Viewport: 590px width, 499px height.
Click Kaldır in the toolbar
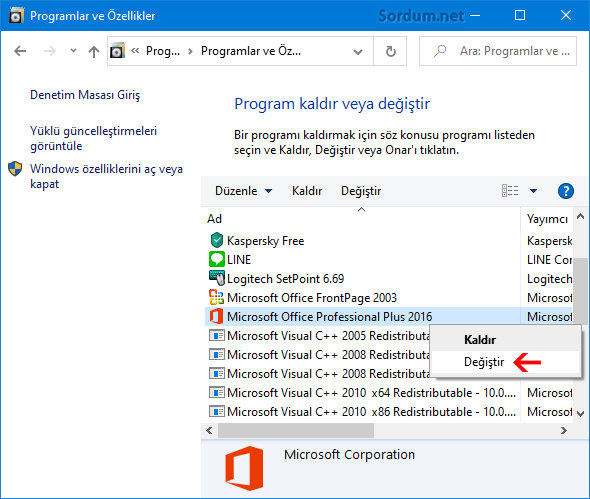point(307,191)
